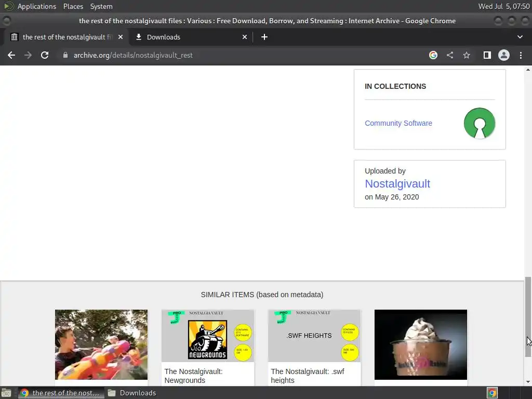Go back to the previous page
Image resolution: width=532 pixels, height=399 pixels.
click(x=11, y=55)
